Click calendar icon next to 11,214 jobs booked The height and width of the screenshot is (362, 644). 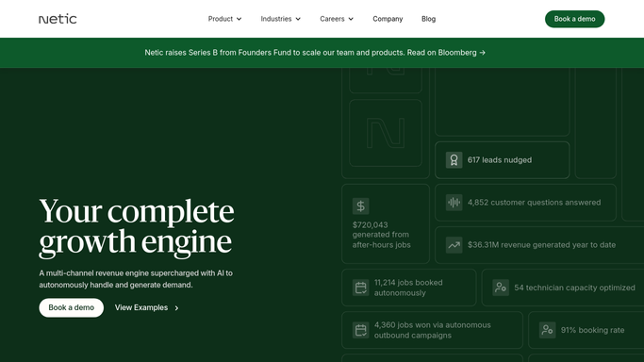[360, 288]
